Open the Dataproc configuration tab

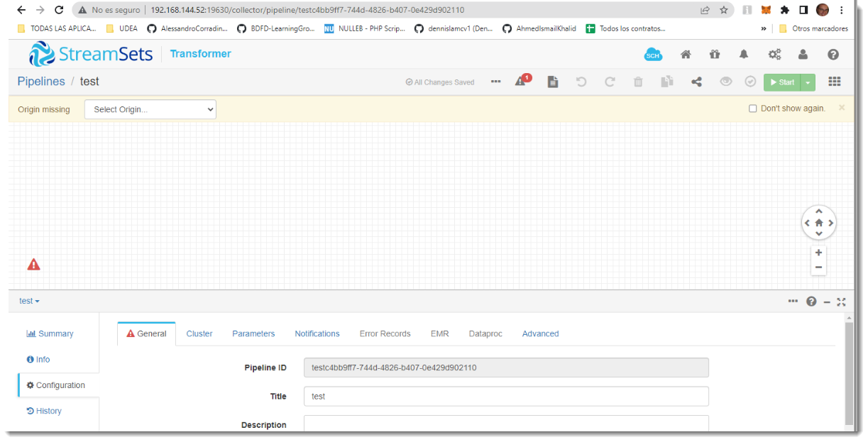point(485,333)
